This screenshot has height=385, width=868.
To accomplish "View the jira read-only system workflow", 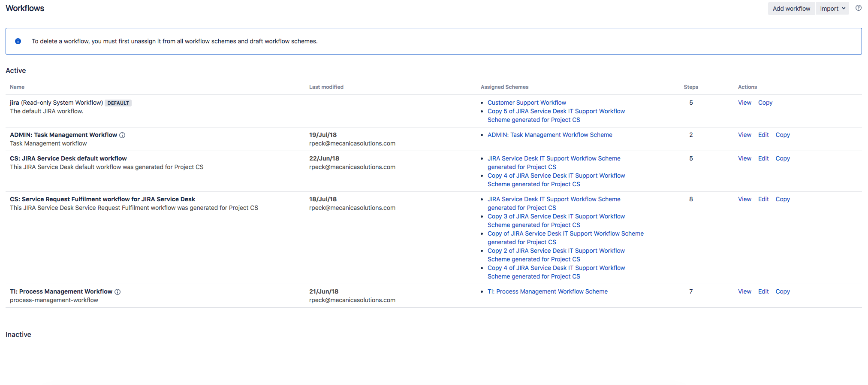I will tap(744, 103).
